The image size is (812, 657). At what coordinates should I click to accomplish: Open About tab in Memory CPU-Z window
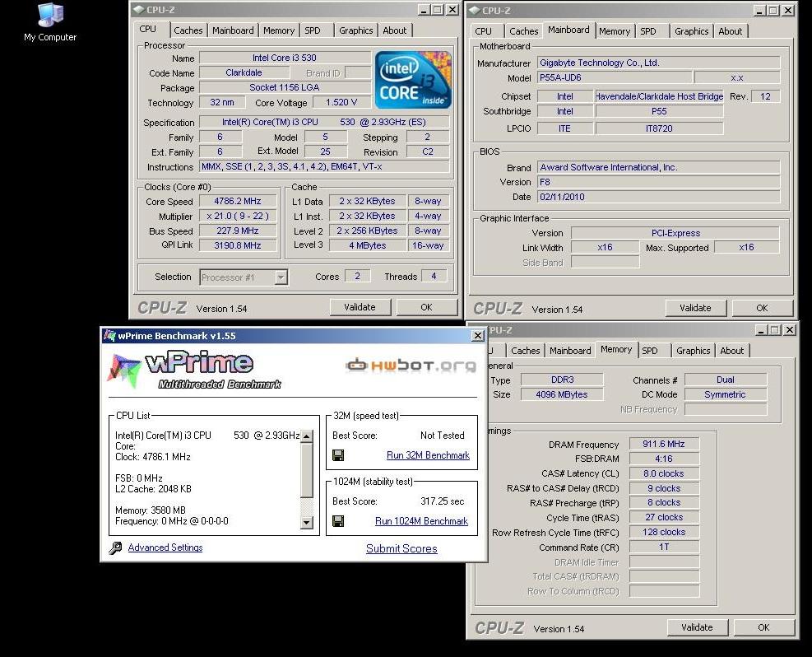click(731, 351)
